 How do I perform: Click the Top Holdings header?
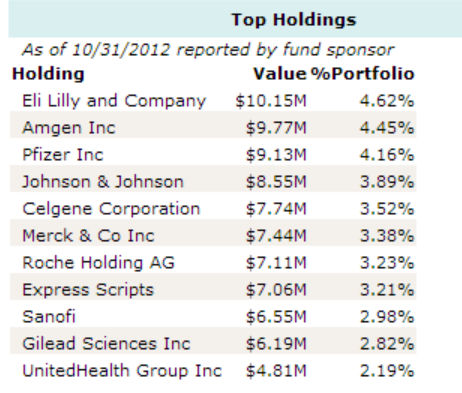click(x=294, y=20)
